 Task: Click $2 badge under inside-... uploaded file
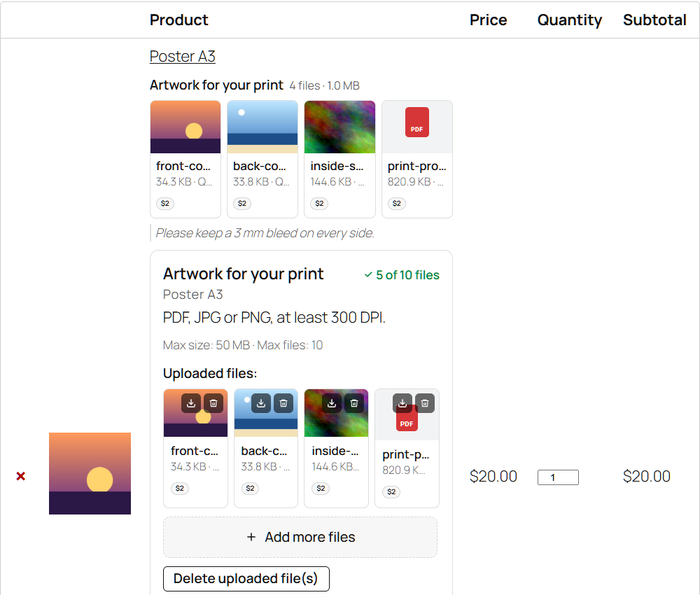pyautogui.click(x=321, y=489)
